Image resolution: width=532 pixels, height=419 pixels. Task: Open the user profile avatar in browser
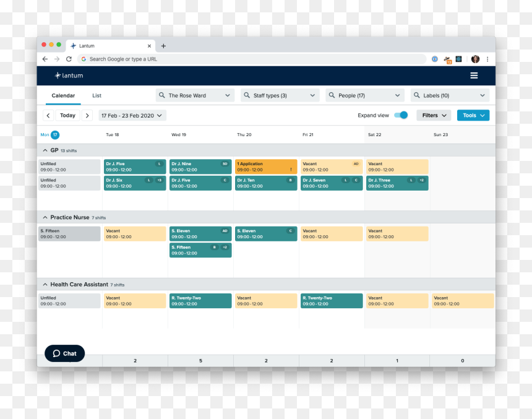coord(475,59)
